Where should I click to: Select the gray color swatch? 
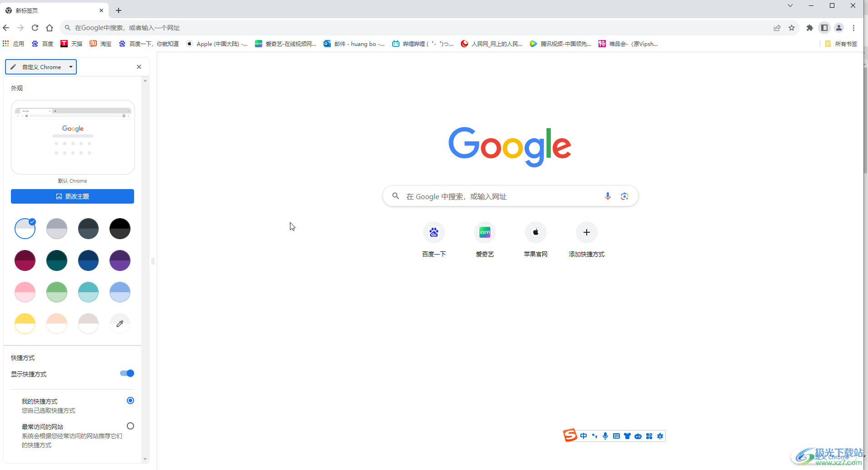pos(57,229)
